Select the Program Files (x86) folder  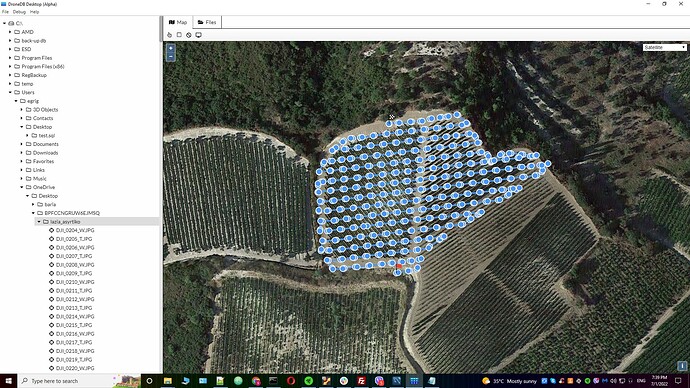pos(43,66)
